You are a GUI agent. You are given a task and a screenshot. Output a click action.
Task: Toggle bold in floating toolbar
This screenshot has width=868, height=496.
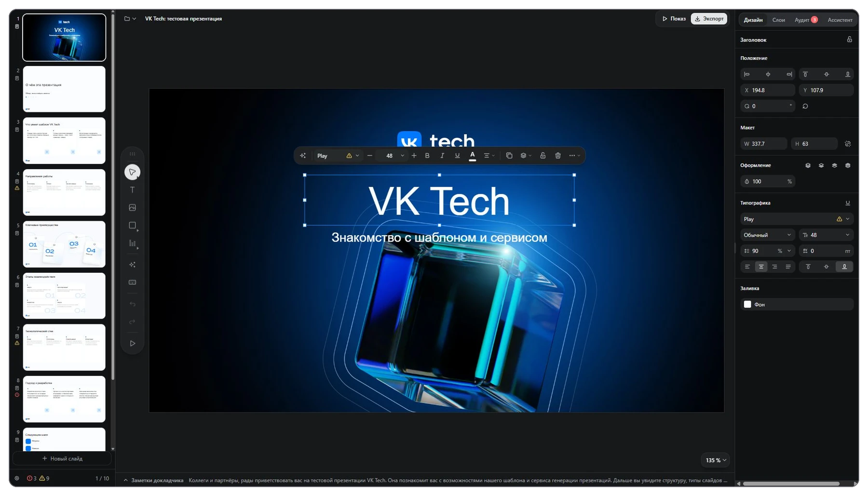click(427, 156)
